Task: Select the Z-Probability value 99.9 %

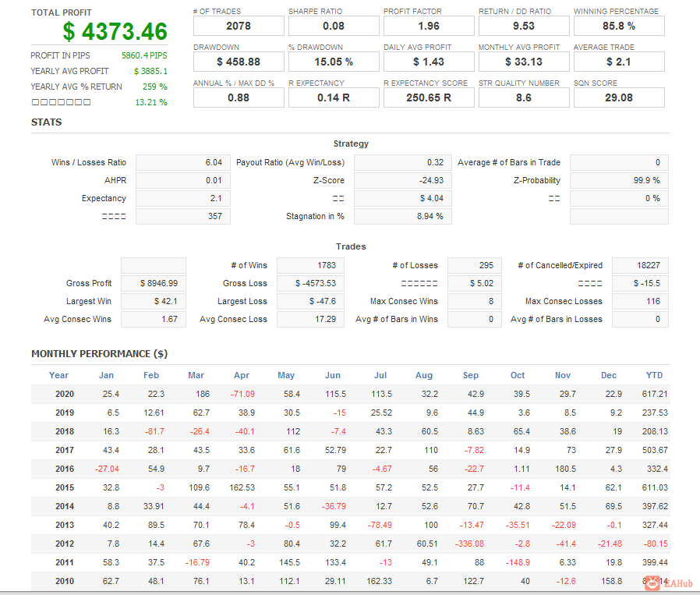Action: pos(619,180)
